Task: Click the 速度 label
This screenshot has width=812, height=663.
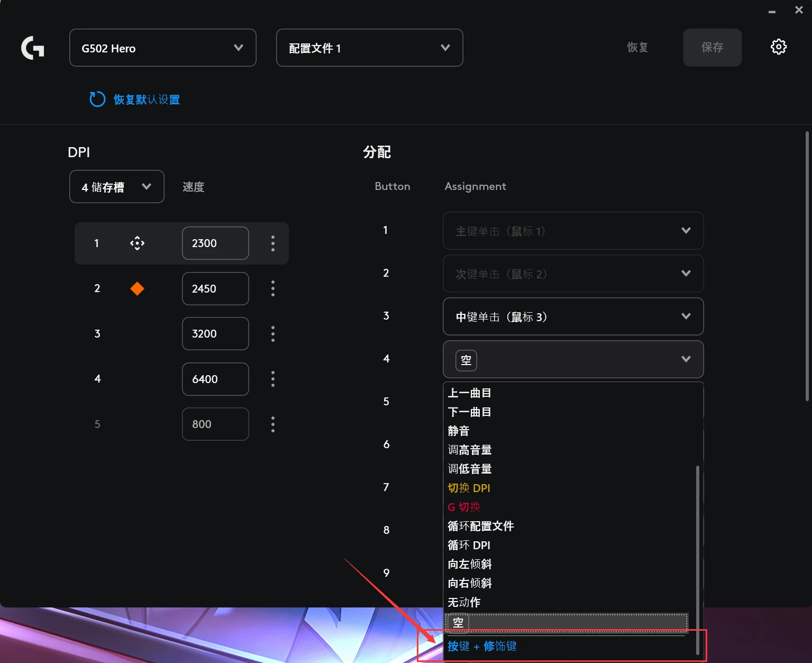Action: pos(193,187)
